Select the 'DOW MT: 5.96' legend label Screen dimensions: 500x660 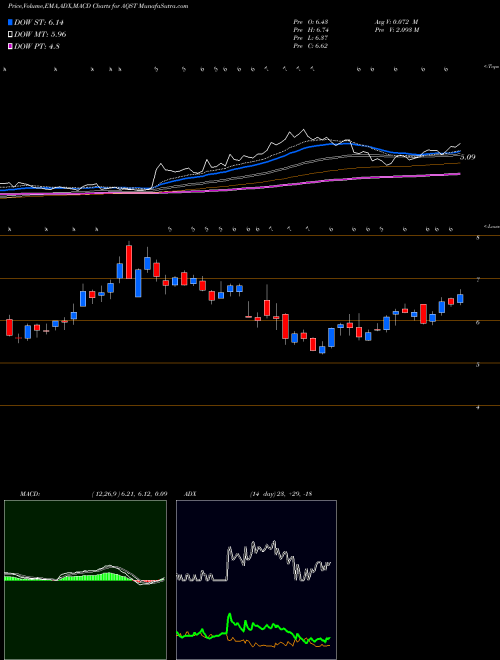click(40, 34)
